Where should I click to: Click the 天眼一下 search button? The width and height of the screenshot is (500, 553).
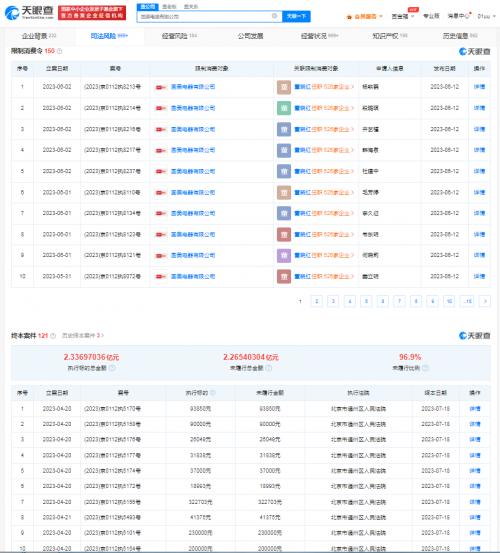click(296, 16)
